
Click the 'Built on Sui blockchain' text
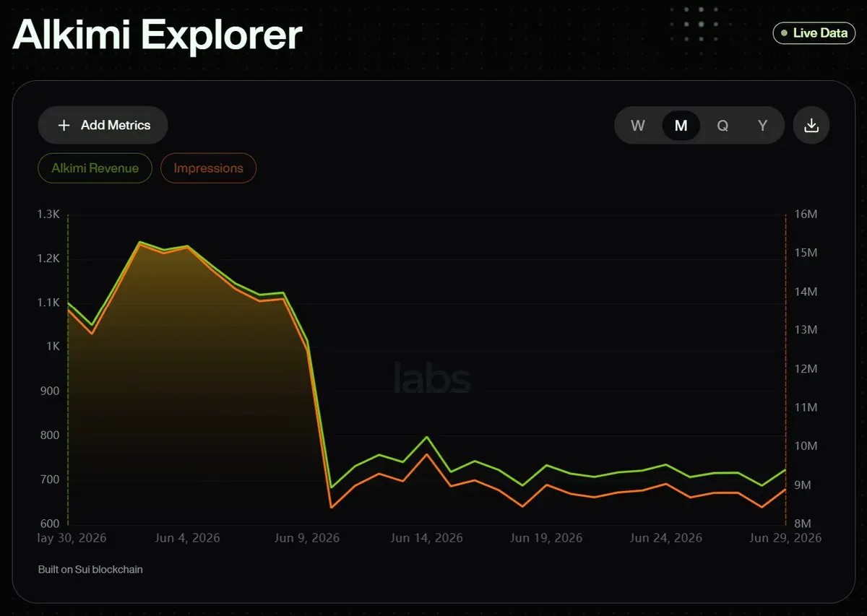pyautogui.click(x=90, y=570)
